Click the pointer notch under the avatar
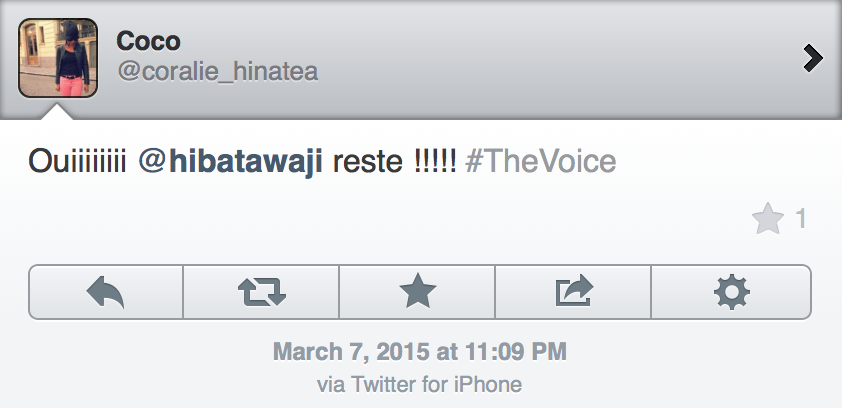Viewport: 842px width, 408px height. tap(58, 112)
